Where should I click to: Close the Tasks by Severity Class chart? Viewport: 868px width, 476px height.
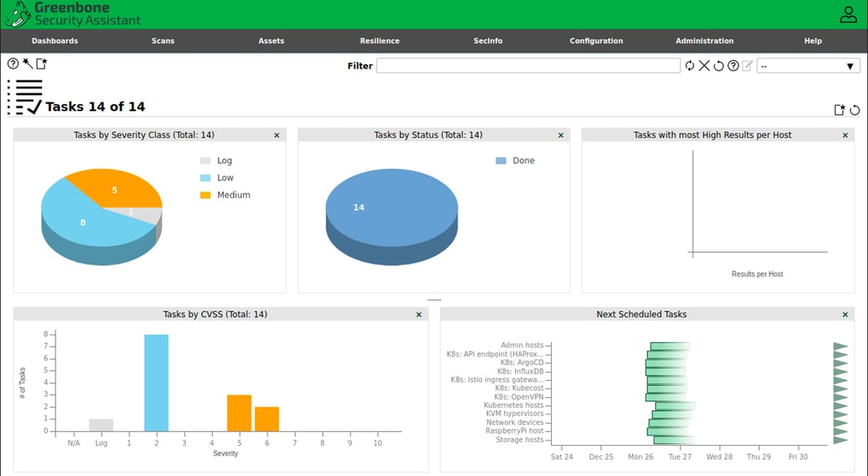[x=276, y=136]
